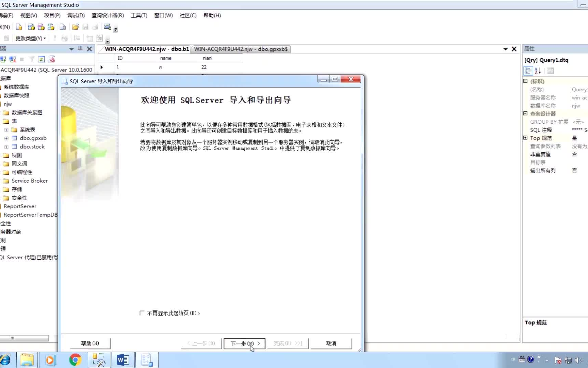Click the Execute SQL exclamation icon
Screen dimensions: 588x368
55,38
